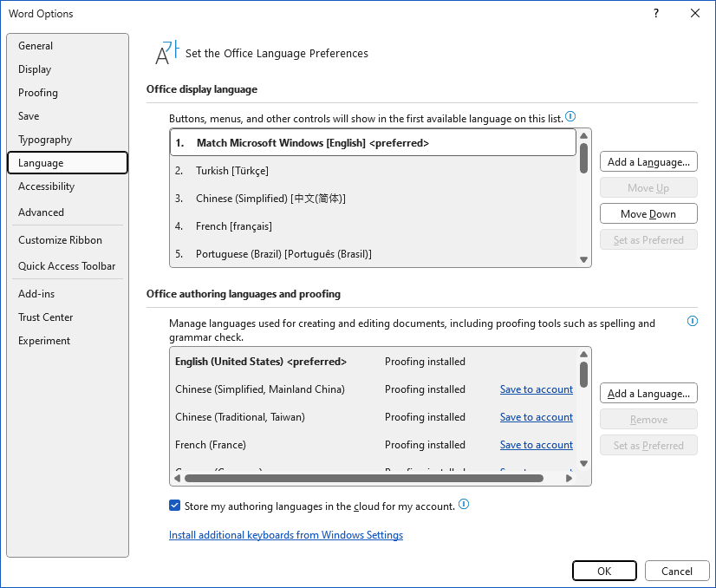Image resolution: width=716 pixels, height=588 pixels.
Task: Open the General options category
Action: tap(68, 46)
